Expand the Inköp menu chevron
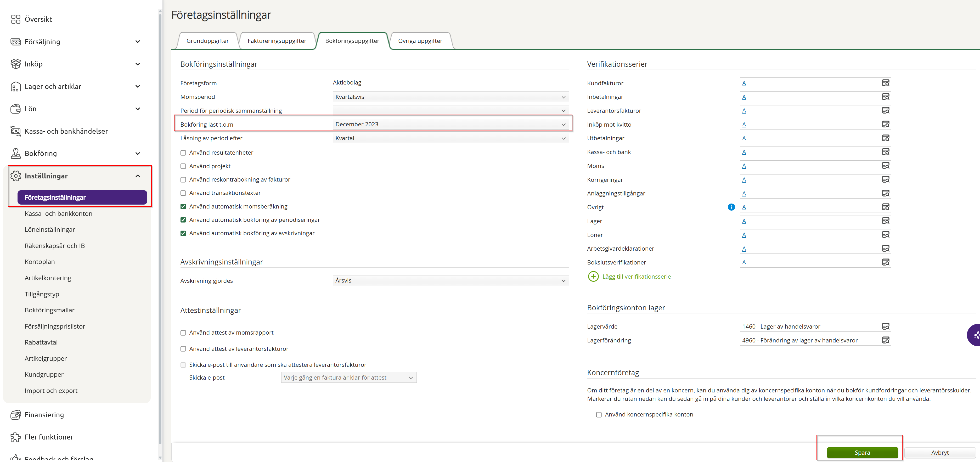Viewport: 980px width, 462px height. click(138, 64)
